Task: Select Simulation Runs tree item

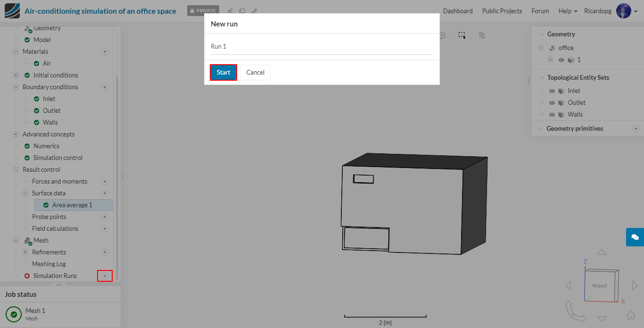Action: [55, 276]
